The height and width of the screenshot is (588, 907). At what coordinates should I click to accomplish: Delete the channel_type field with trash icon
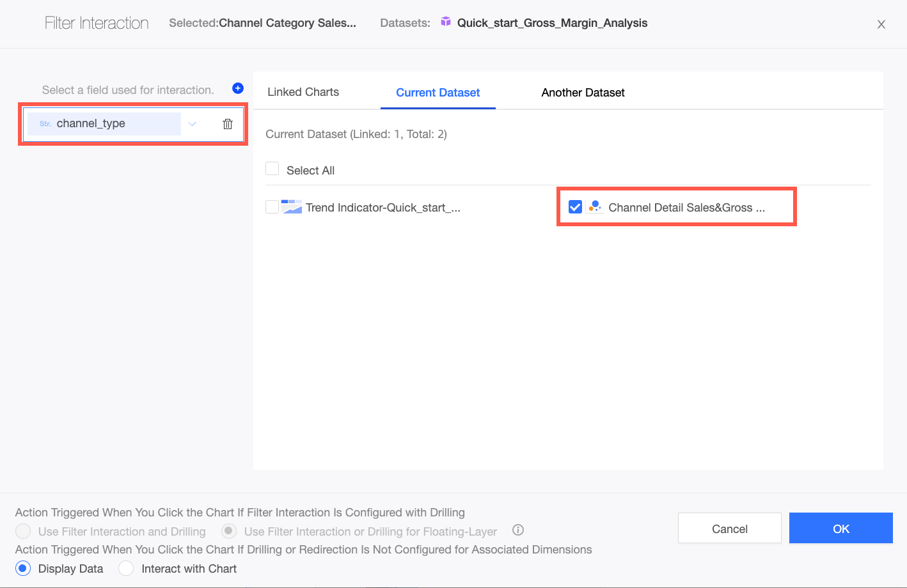(x=228, y=124)
